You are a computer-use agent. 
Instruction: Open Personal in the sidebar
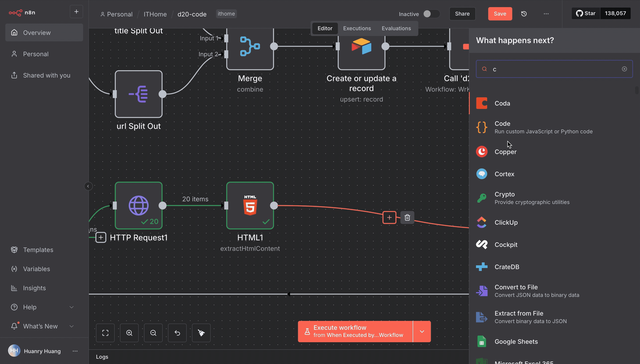coord(44,54)
